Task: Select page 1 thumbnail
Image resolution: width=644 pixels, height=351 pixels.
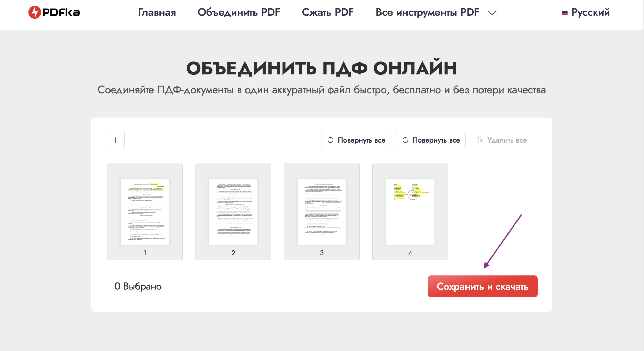Action: tap(145, 212)
